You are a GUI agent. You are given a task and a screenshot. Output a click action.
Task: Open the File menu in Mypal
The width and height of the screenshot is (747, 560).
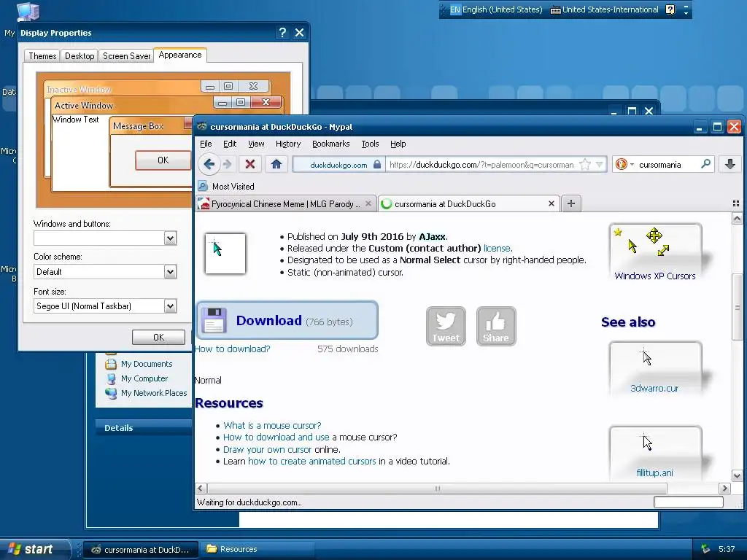pyautogui.click(x=206, y=144)
